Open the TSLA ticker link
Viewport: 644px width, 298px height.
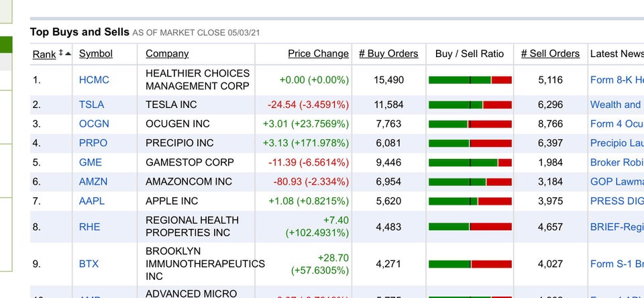tap(92, 105)
